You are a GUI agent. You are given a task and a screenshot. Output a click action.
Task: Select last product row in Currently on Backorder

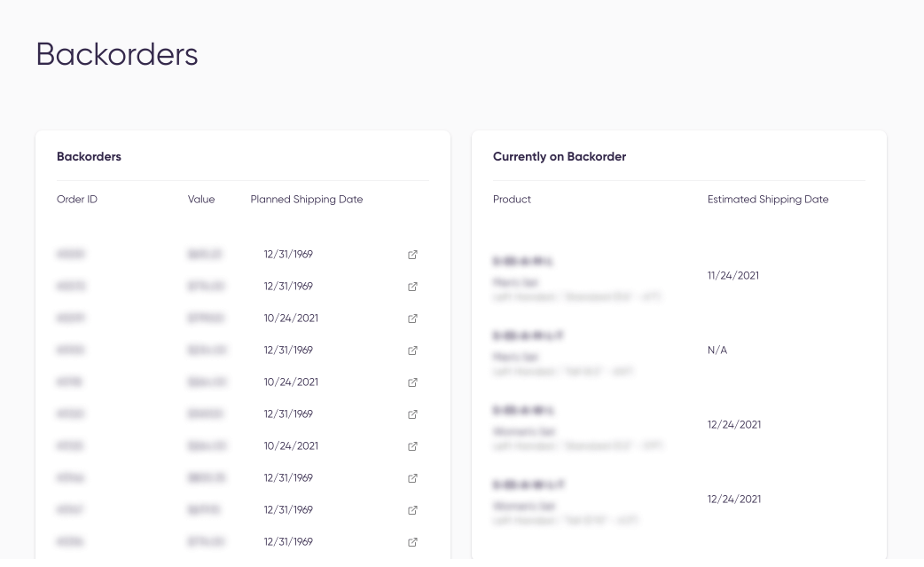click(x=679, y=500)
